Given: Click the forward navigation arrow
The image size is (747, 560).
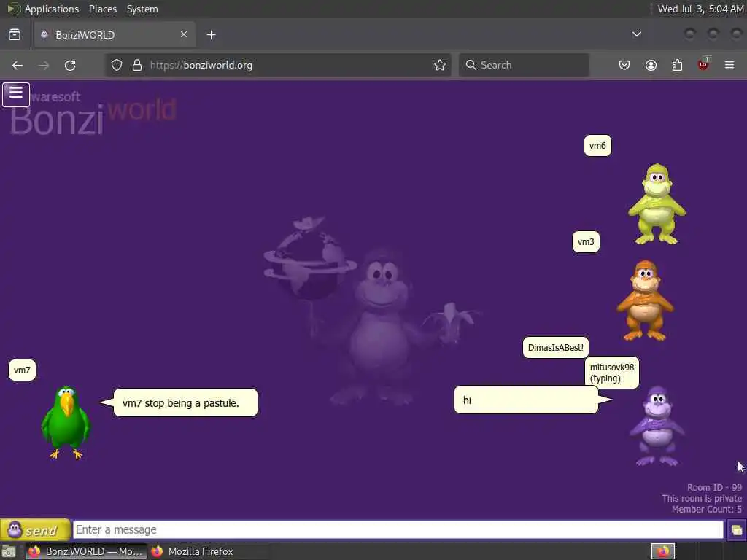Looking at the screenshot, I should click(44, 65).
